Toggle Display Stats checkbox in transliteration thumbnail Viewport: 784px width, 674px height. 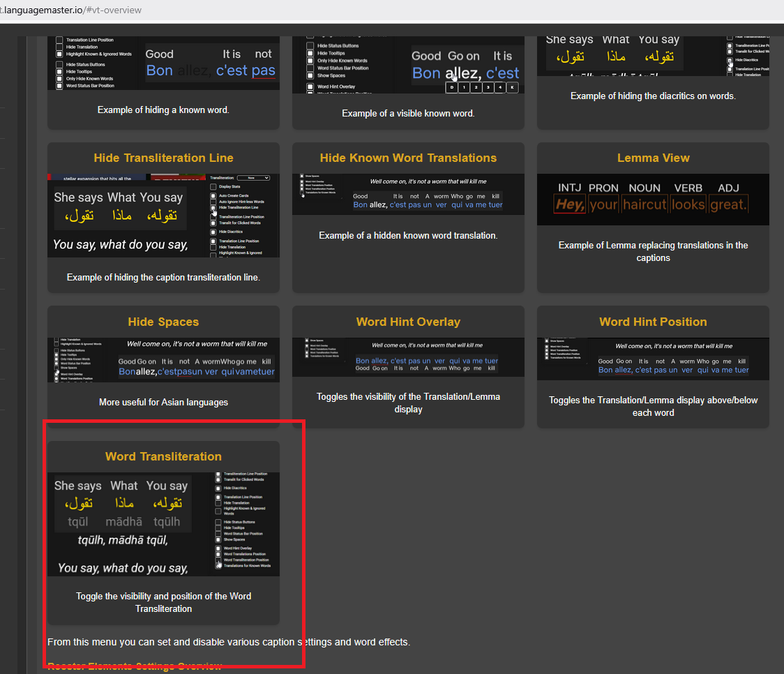[215, 187]
